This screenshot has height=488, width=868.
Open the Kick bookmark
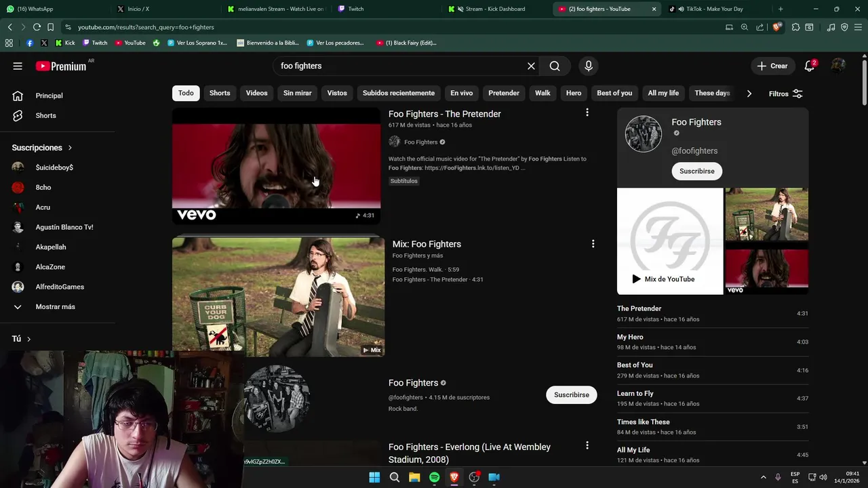tap(64, 43)
